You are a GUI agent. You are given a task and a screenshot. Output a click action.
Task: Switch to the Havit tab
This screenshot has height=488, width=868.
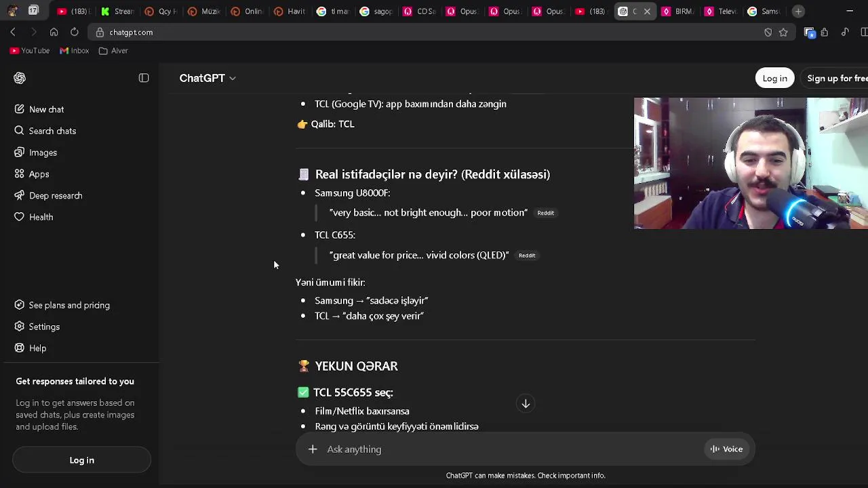pyautogui.click(x=292, y=12)
